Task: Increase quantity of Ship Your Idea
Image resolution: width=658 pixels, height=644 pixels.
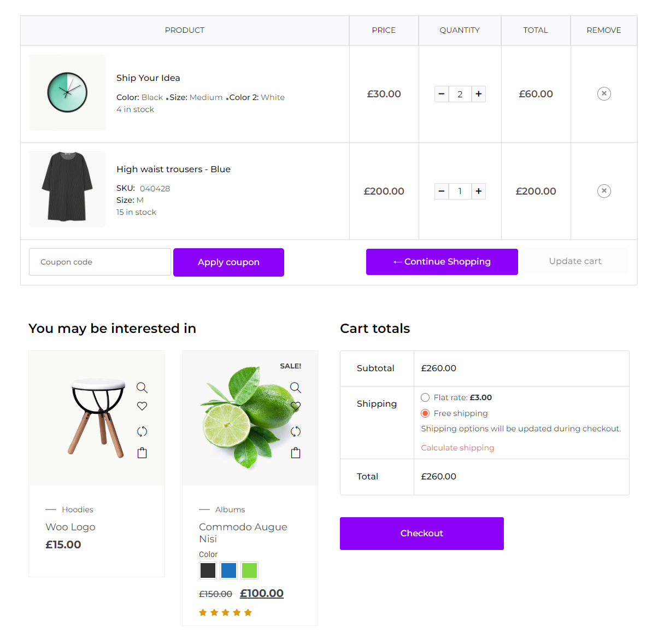Action: (479, 94)
